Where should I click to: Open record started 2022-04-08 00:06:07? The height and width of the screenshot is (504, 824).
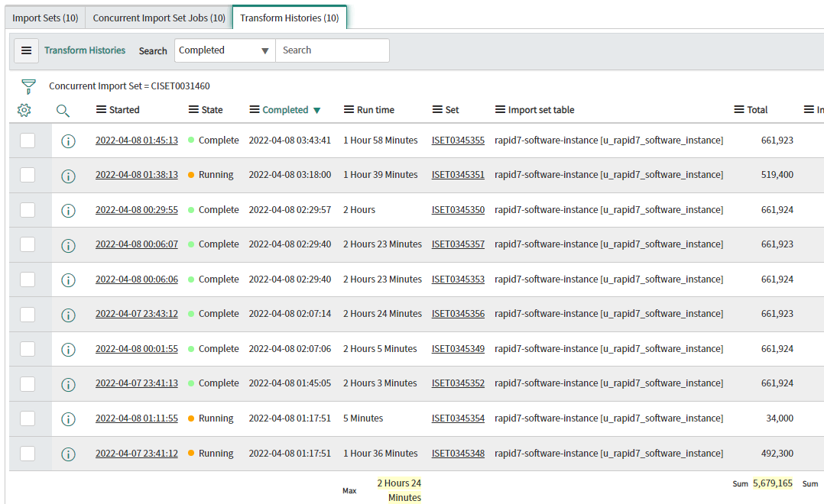coord(137,244)
